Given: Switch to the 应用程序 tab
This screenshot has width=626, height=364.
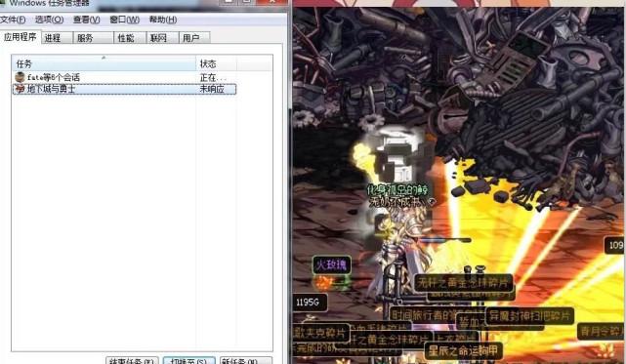Looking at the screenshot, I should pos(21,37).
